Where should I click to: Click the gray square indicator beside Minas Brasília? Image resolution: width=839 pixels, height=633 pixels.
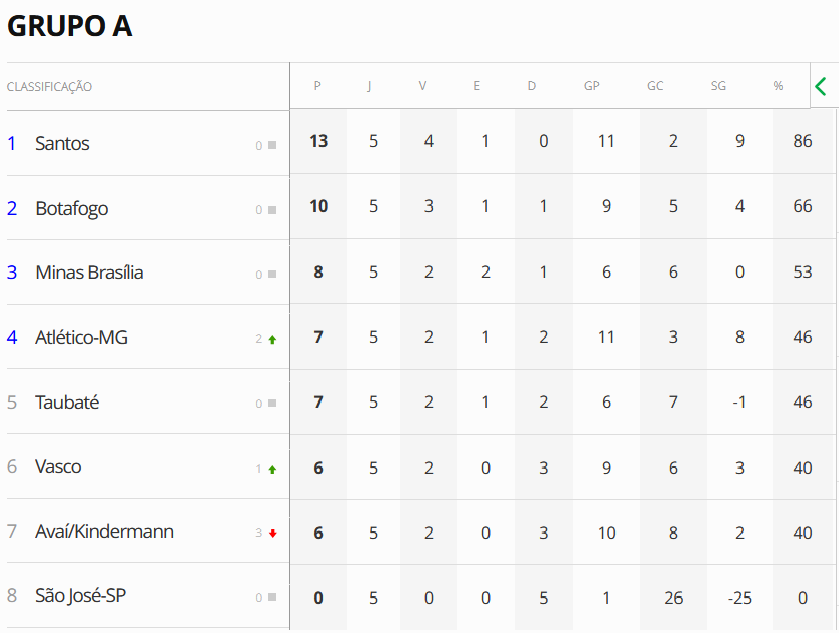point(272,274)
